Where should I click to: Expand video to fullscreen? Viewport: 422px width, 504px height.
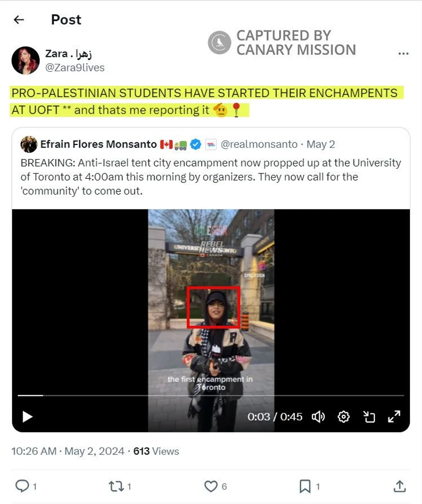coord(394,417)
